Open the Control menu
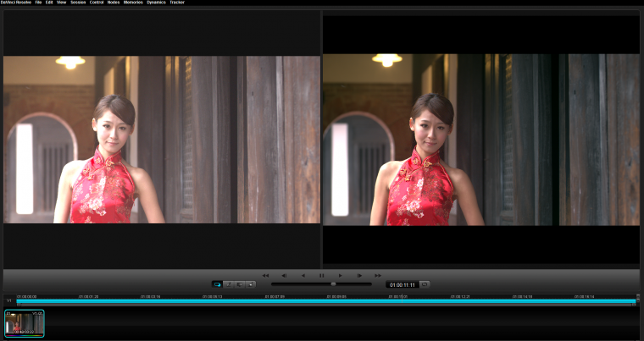This screenshot has width=644, height=341. (97, 3)
